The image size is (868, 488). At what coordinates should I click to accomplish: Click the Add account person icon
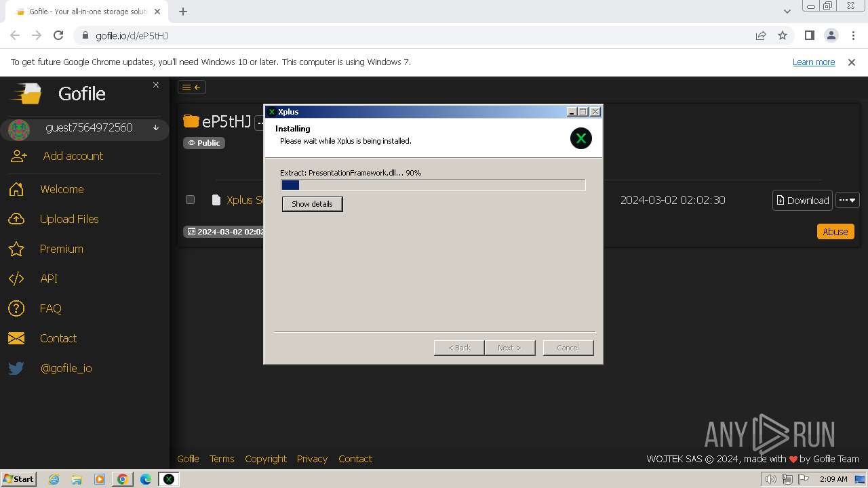tap(19, 156)
